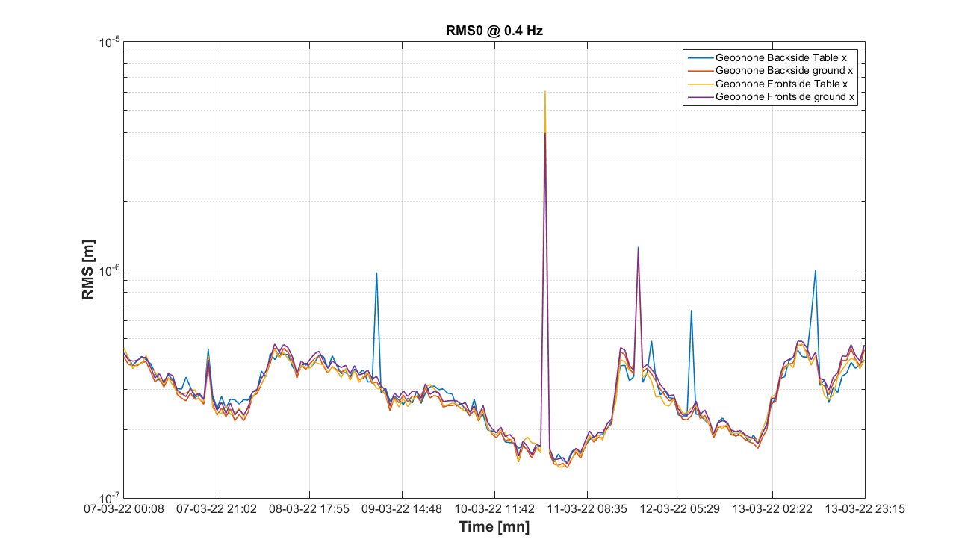Click the x tick label 13-03-22 02:22
The width and height of the screenshot is (956, 560).
[x=772, y=509]
